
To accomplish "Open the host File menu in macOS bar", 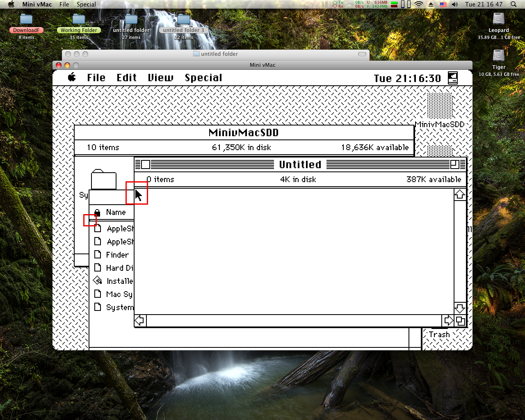I will [64, 4].
